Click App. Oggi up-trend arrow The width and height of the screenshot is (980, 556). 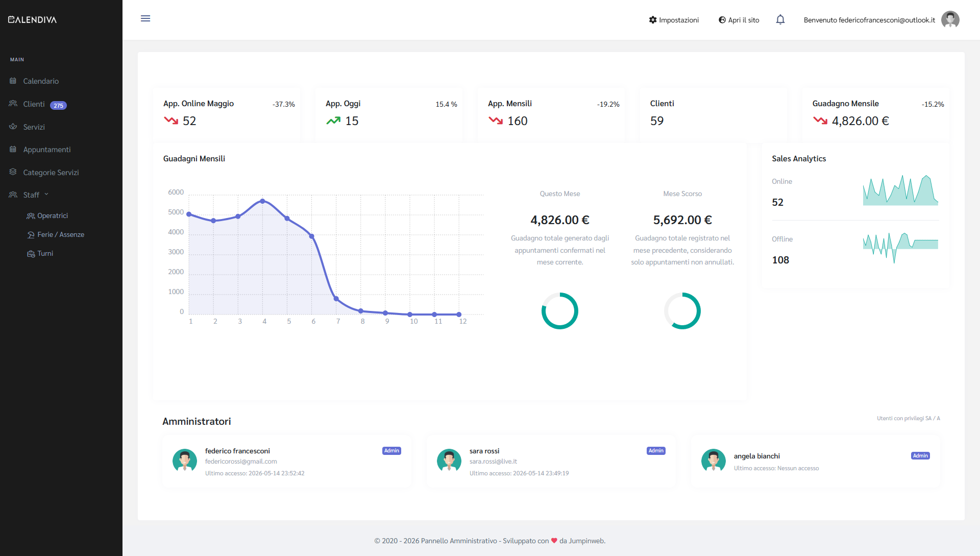coord(333,120)
